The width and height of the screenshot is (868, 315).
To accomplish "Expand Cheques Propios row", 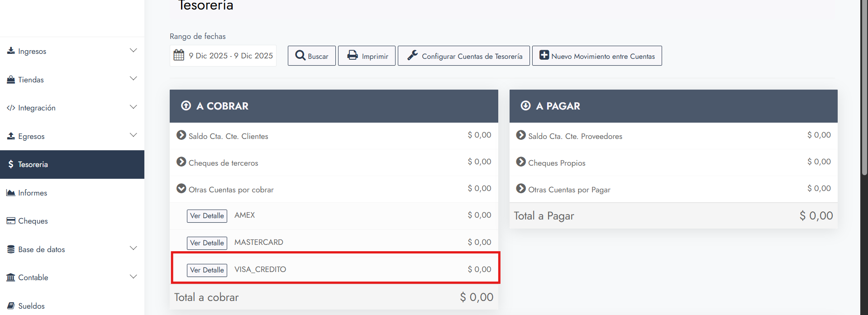I will pos(521,162).
